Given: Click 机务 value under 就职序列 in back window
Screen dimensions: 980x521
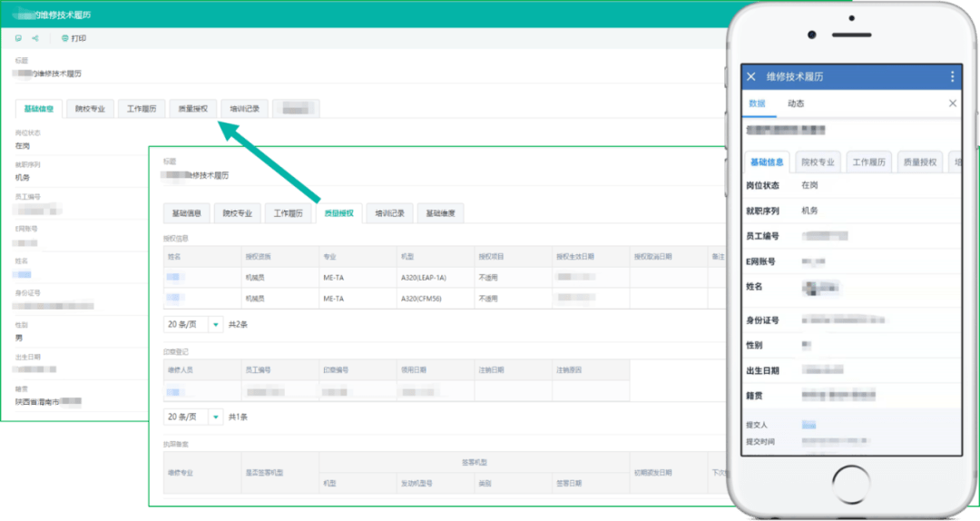Looking at the screenshot, I should pos(23,178).
